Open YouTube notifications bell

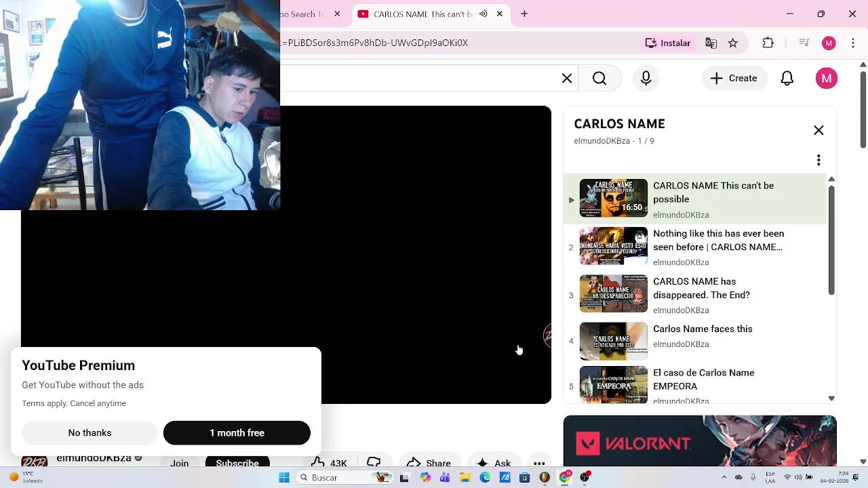click(787, 79)
